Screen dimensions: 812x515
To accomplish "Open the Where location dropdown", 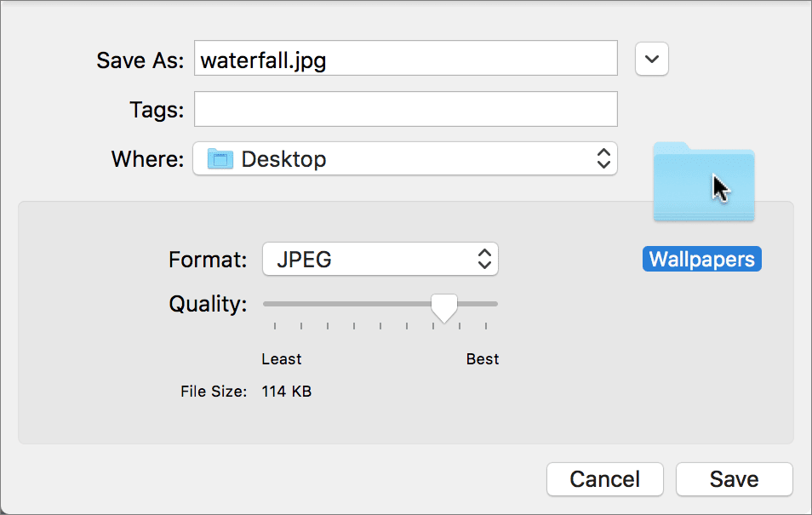I will coord(404,159).
